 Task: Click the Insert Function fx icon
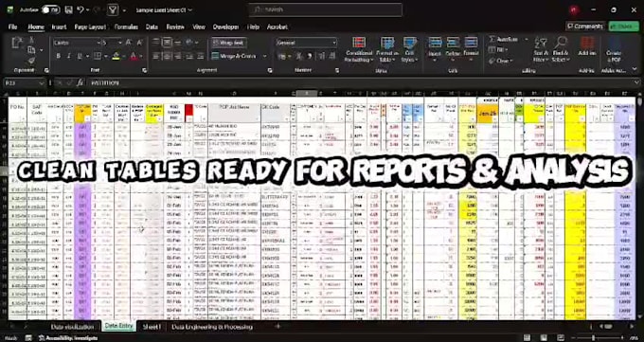(x=80, y=82)
